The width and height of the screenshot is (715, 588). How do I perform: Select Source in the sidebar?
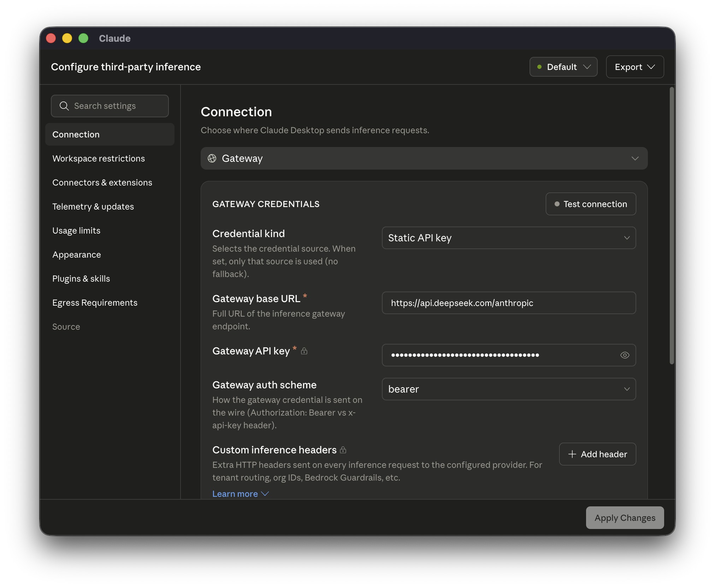click(x=110, y=327)
